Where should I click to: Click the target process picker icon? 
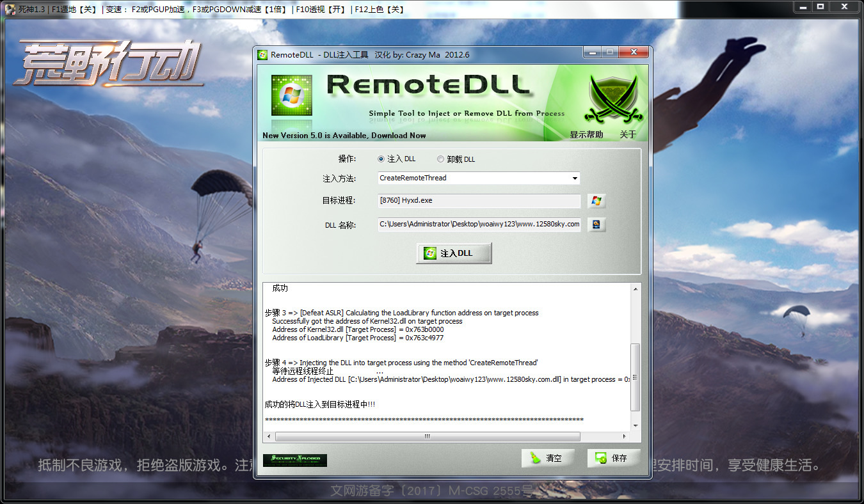click(596, 201)
